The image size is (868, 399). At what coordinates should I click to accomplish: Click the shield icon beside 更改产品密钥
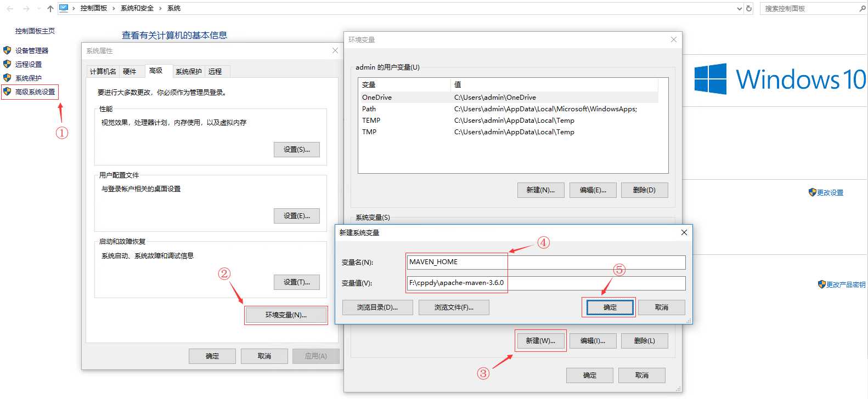[x=822, y=284]
